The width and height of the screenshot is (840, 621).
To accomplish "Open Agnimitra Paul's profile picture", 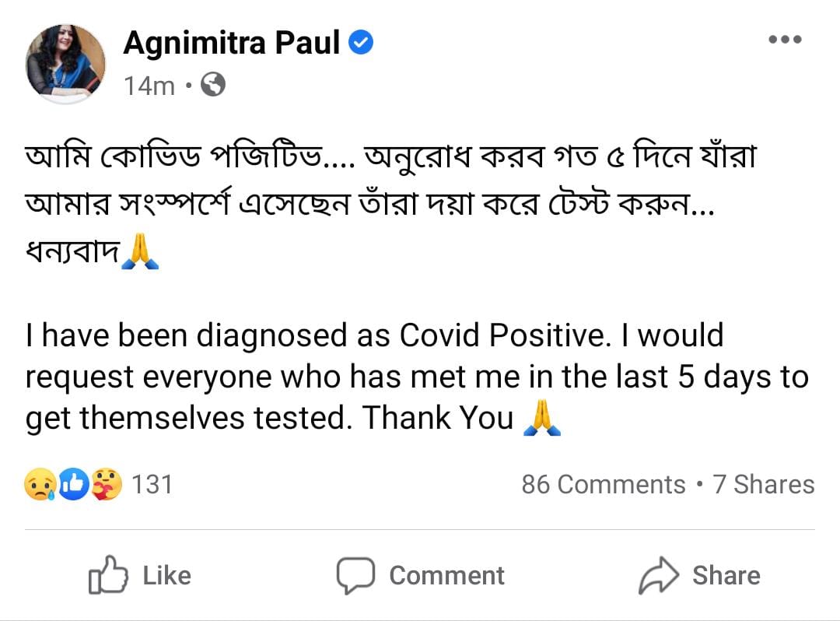I will point(65,64).
